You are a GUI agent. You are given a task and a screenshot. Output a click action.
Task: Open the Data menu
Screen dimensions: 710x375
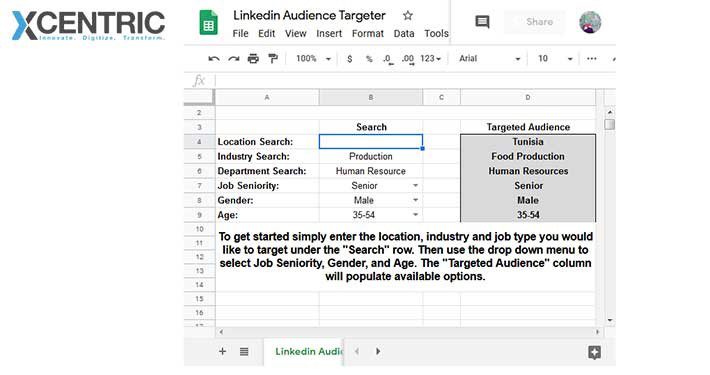click(x=403, y=34)
